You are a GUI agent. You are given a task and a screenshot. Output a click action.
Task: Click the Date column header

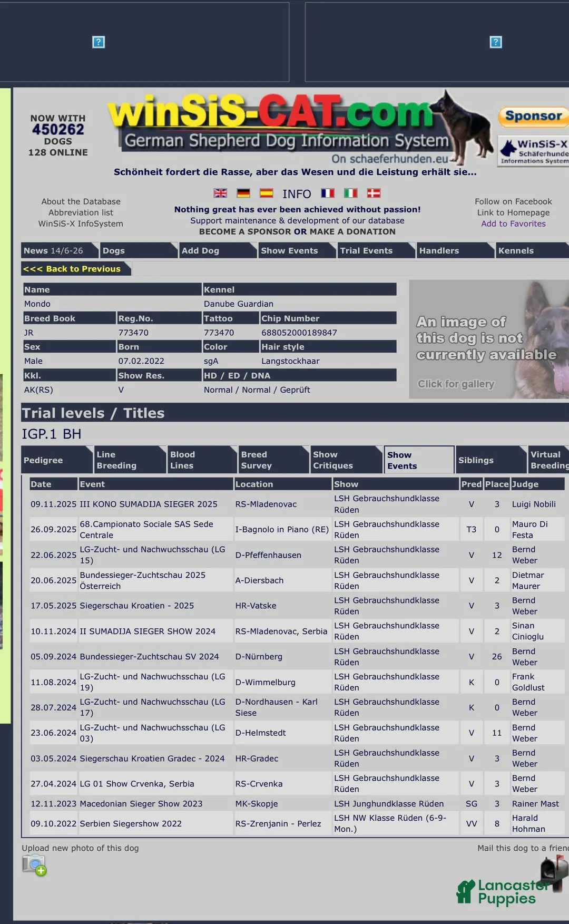[53, 484]
